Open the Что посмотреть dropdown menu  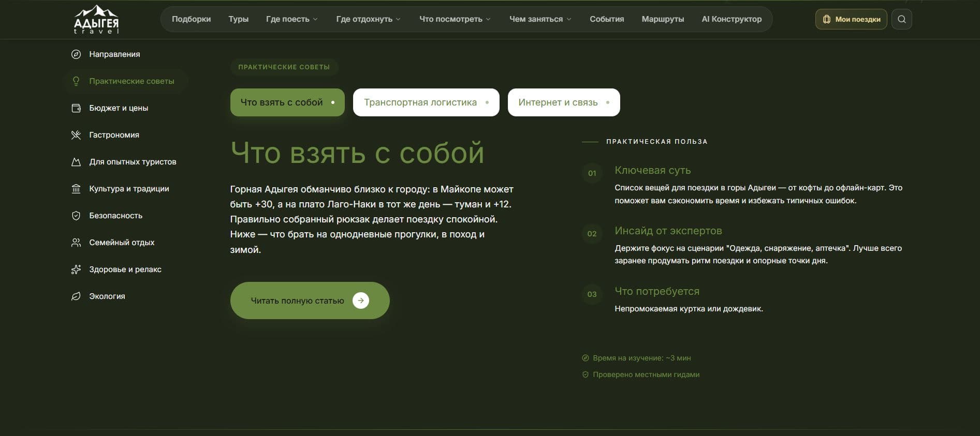pyautogui.click(x=455, y=19)
